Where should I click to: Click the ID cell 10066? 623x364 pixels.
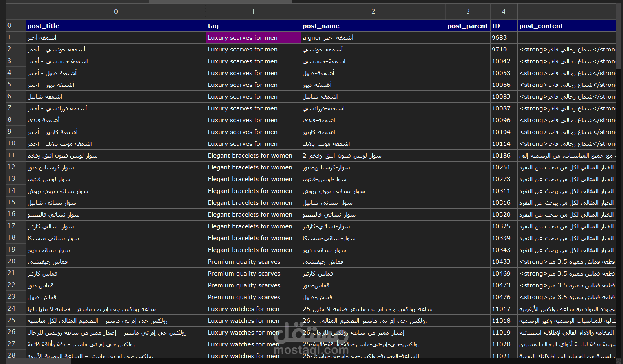coord(504,85)
